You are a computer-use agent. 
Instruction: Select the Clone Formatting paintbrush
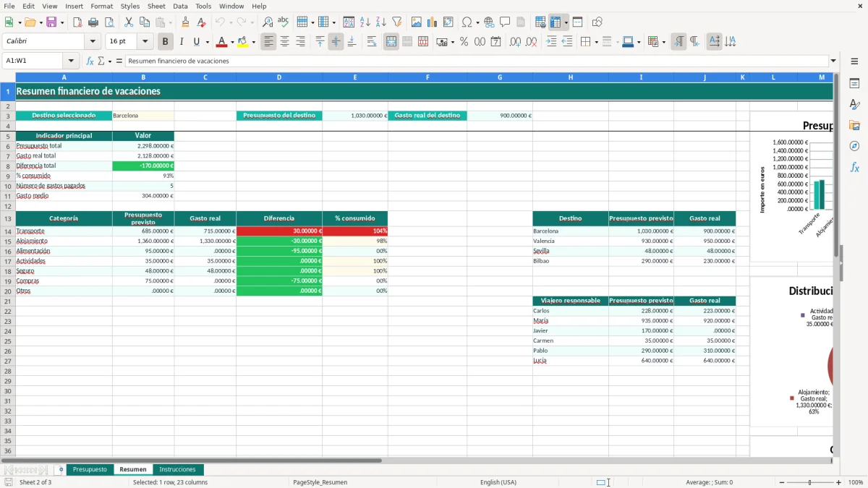(x=186, y=22)
